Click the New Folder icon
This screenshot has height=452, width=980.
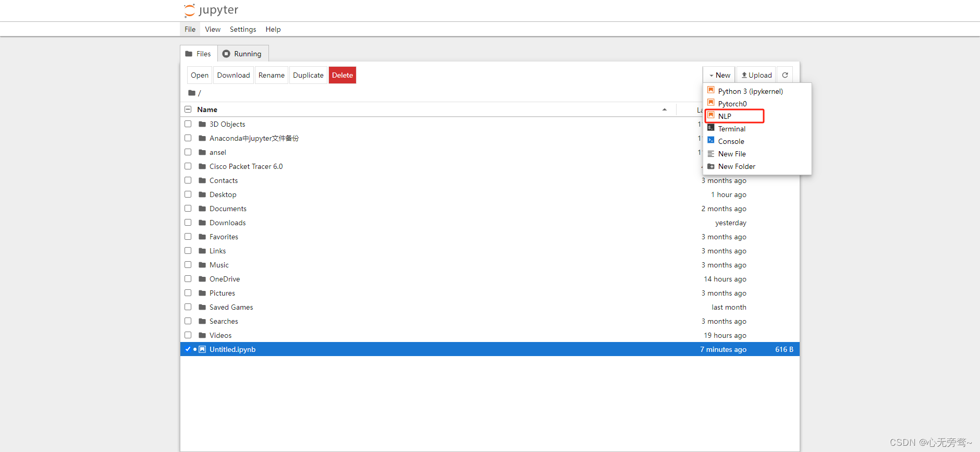click(x=710, y=166)
